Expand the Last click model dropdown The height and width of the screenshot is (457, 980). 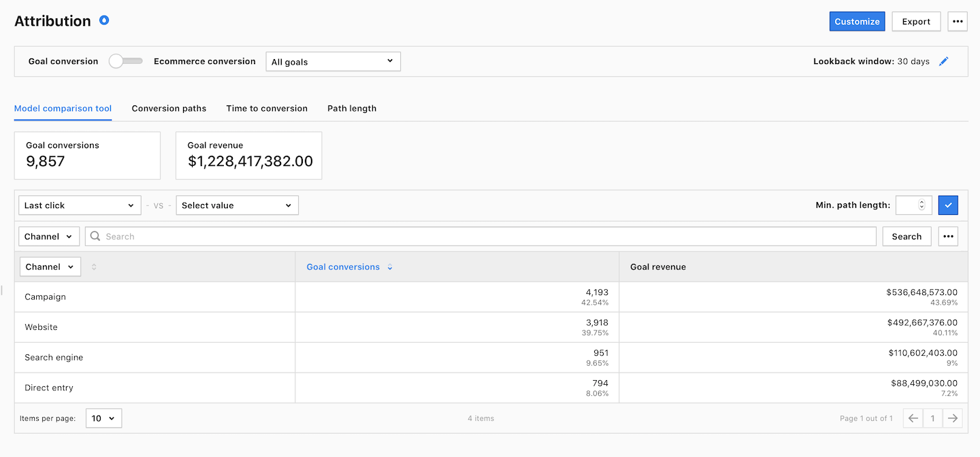[80, 205]
